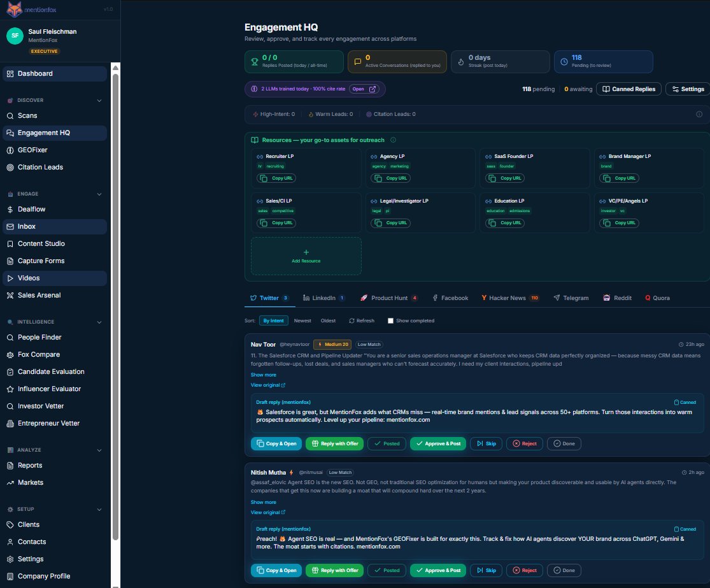Click the Clients tag icon
Image resolution: width=710 pixels, height=588 pixels.
(10, 525)
